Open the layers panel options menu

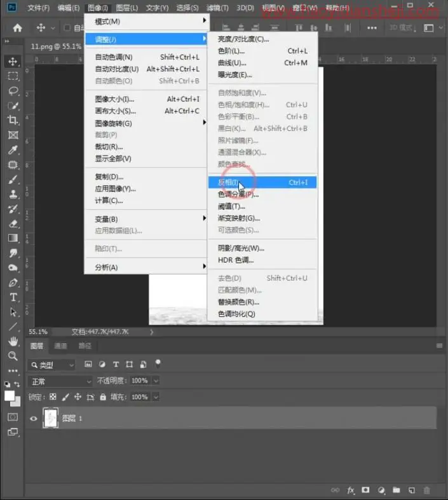pyautogui.click(x=439, y=345)
